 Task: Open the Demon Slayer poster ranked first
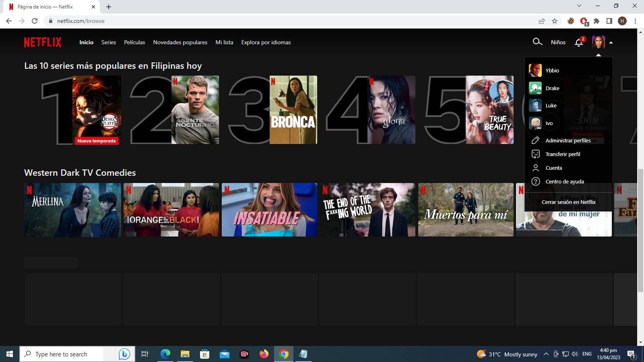97,110
